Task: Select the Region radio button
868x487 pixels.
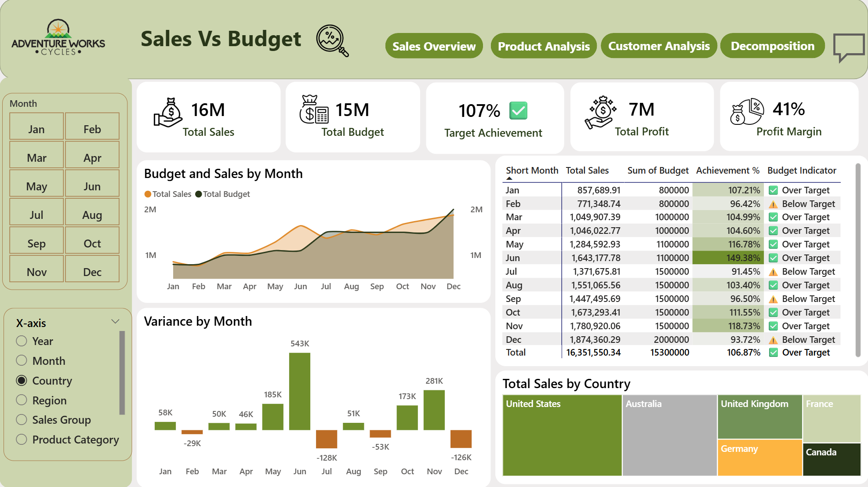Action: 22,400
